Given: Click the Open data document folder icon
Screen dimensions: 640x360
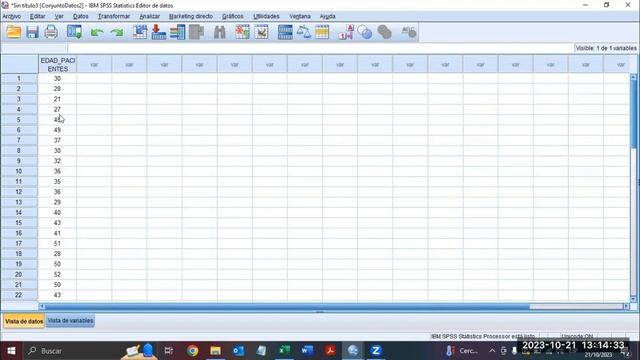Looking at the screenshot, I should pyautogui.click(x=13, y=32).
